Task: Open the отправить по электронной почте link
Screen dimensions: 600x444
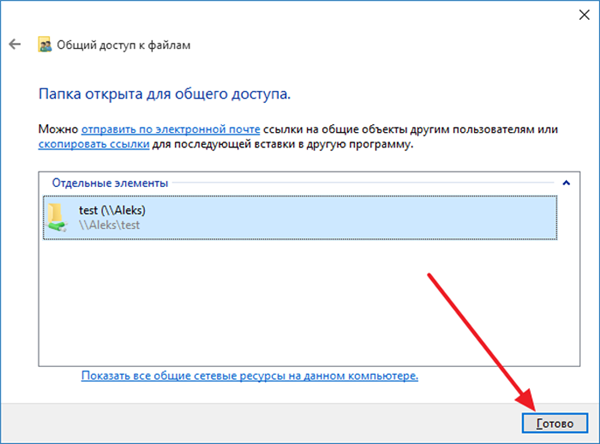Action: (x=170, y=129)
